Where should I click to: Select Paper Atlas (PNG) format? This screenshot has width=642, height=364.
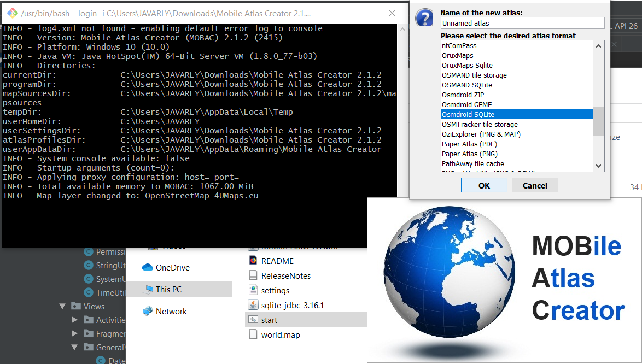(x=517, y=154)
